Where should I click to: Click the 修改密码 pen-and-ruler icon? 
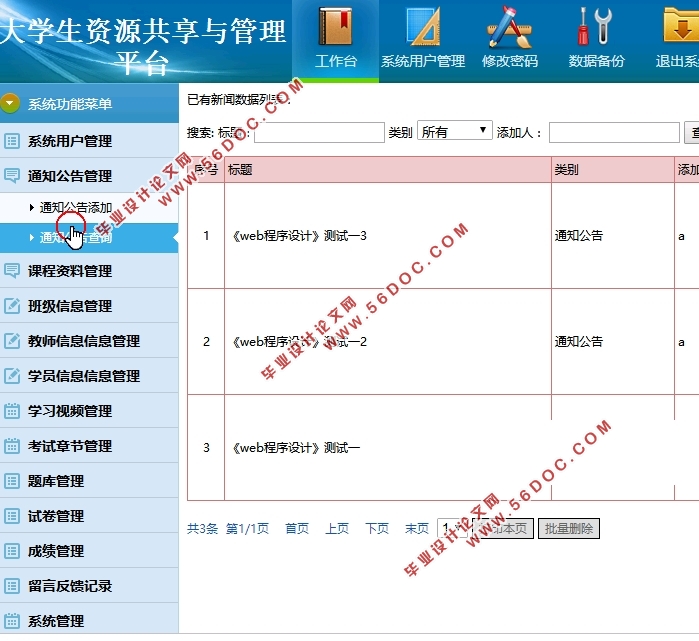click(510, 27)
